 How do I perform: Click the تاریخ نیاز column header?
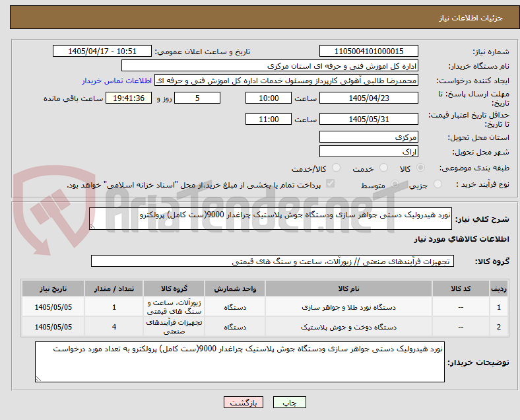click(x=53, y=289)
